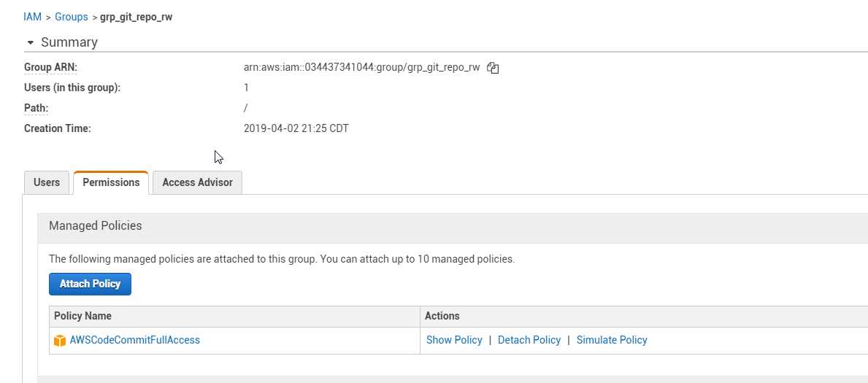Viewport: 868px width, 383px height.
Task: Open the Groups breadcrumb link
Action: (x=72, y=17)
